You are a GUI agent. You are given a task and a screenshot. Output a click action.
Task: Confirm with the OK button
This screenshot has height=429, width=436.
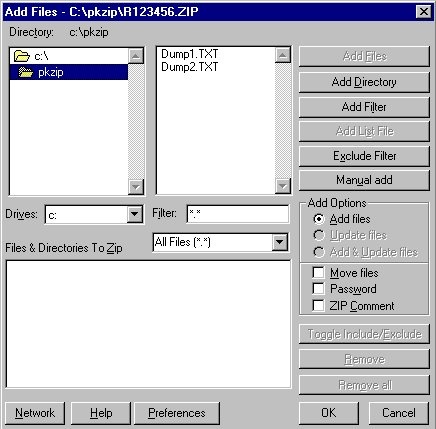(x=329, y=413)
